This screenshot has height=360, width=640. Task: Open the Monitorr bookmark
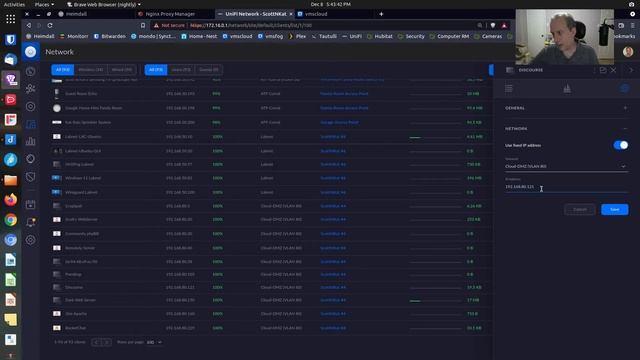click(x=74, y=36)
